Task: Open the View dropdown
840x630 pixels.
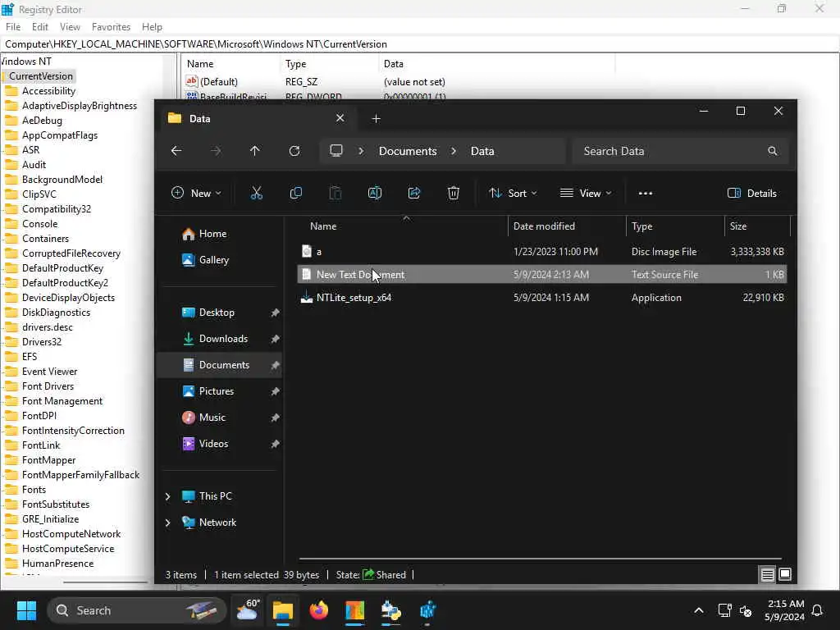Action: [x=586, y=194]
